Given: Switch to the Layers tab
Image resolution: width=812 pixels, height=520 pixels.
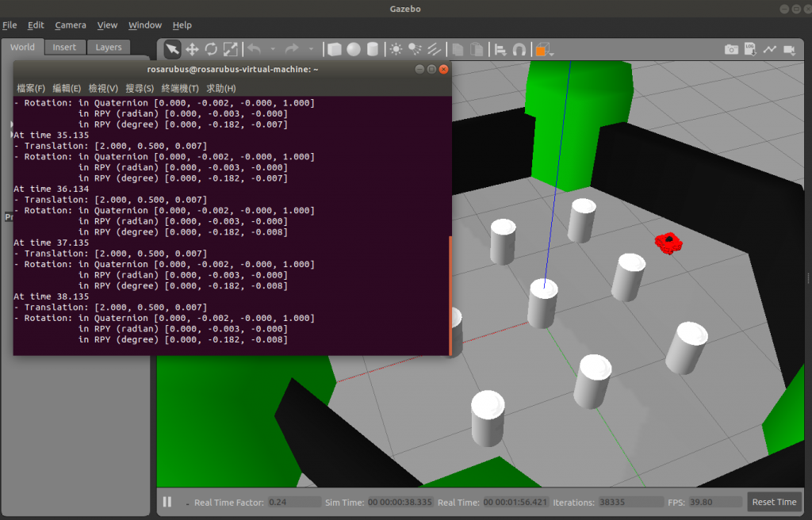Looking at the screenshot, I should pyautogui.click(x=108, y=47).
